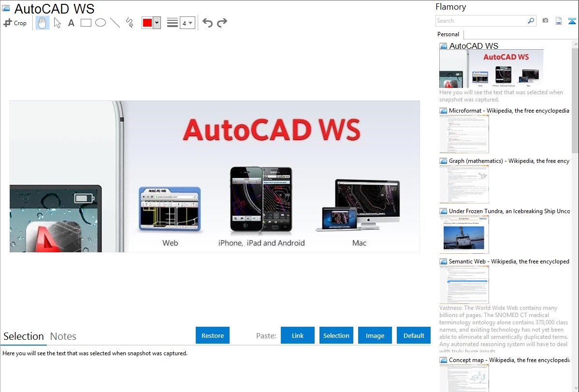This screenshot has width=579, height=392.
Task: Click the Restore button
Action: 213,335
